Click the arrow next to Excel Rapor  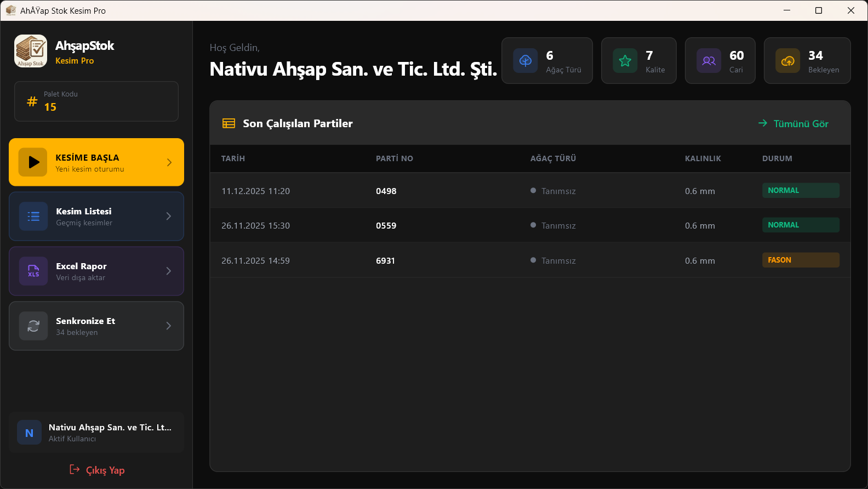[x=169, y=271]
